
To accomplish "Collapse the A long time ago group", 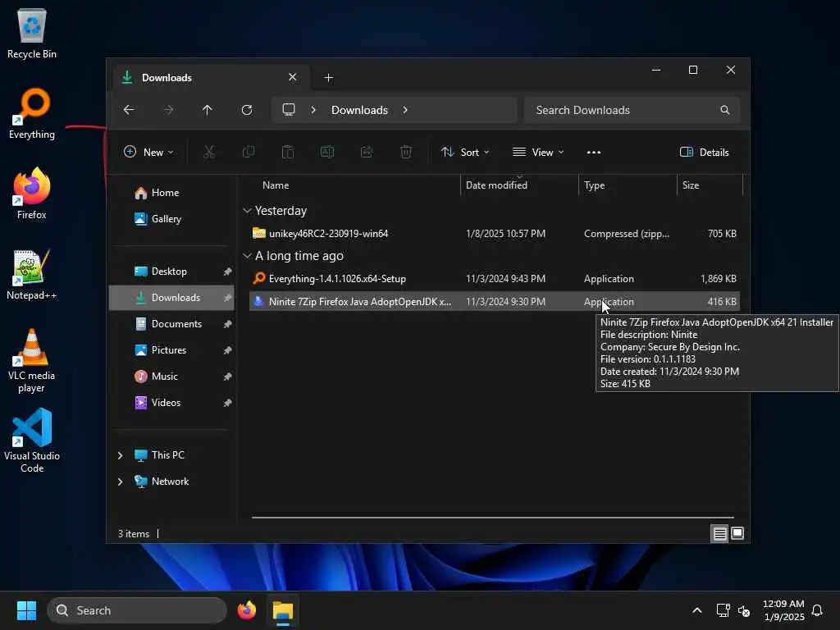I will (x=247, y=256).
